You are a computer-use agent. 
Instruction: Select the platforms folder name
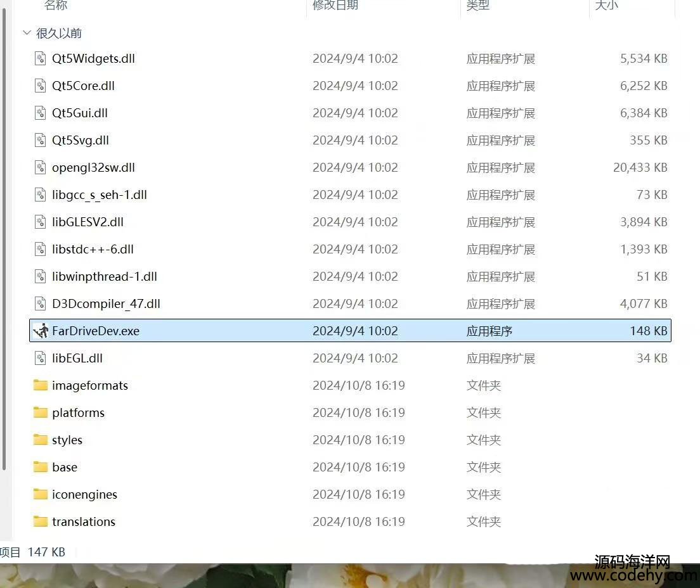click(78, 412)
